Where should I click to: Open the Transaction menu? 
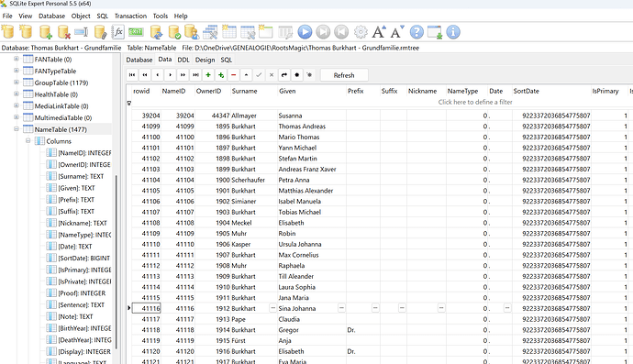click(130, 17)
